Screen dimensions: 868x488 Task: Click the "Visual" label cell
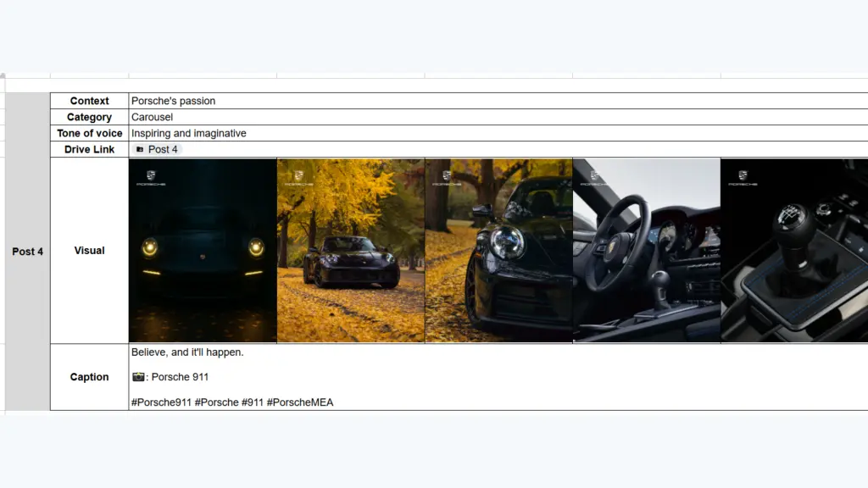tap(89, 251)
